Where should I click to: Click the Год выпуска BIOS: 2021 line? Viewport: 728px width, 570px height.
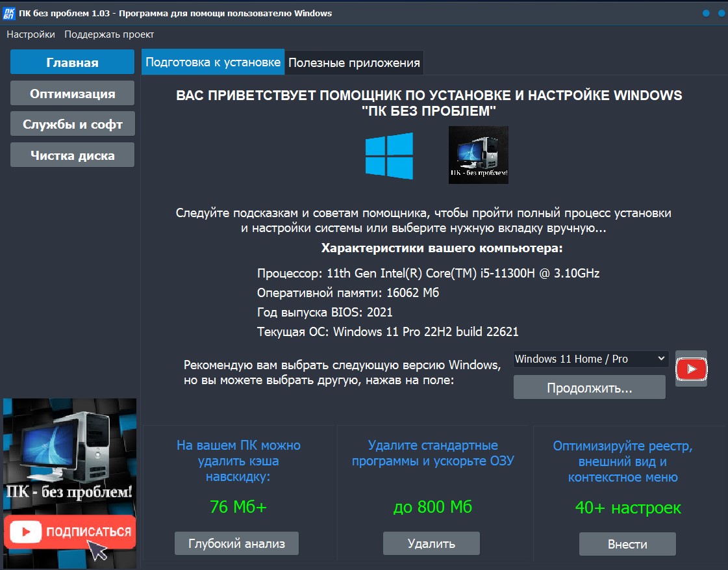pyautogui.click(x=325, y=312)
